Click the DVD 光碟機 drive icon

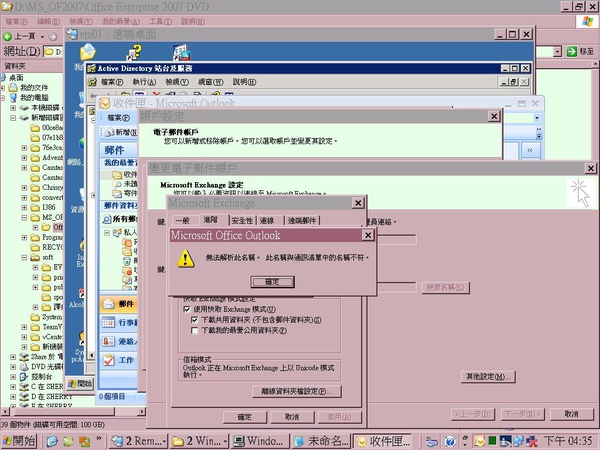click(x=24, y=367)
